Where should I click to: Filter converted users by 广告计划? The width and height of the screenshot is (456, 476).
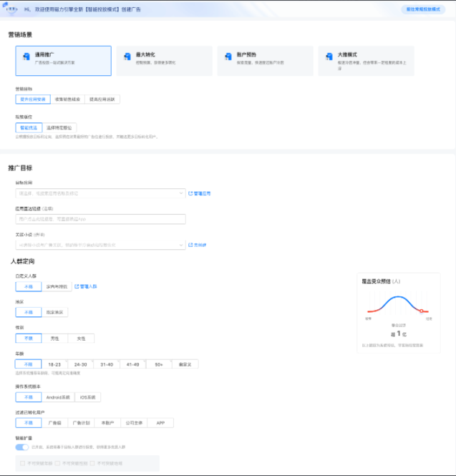tap(81, 423)
